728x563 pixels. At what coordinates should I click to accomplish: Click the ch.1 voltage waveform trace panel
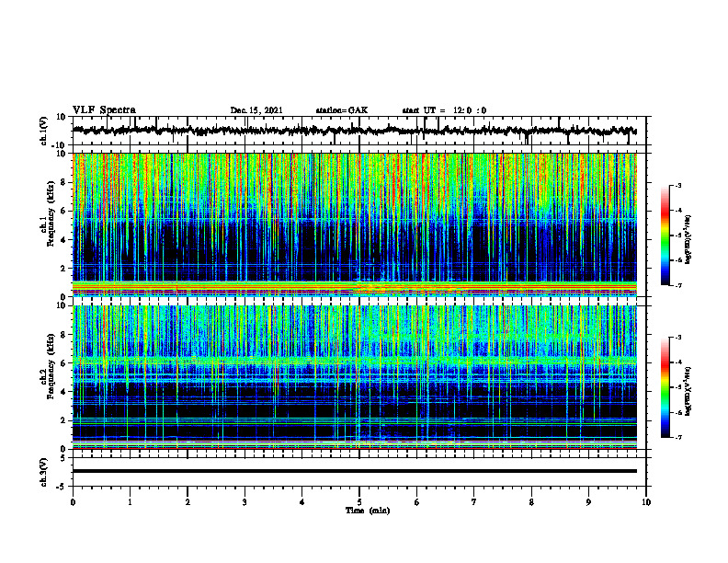coord(359,131)
